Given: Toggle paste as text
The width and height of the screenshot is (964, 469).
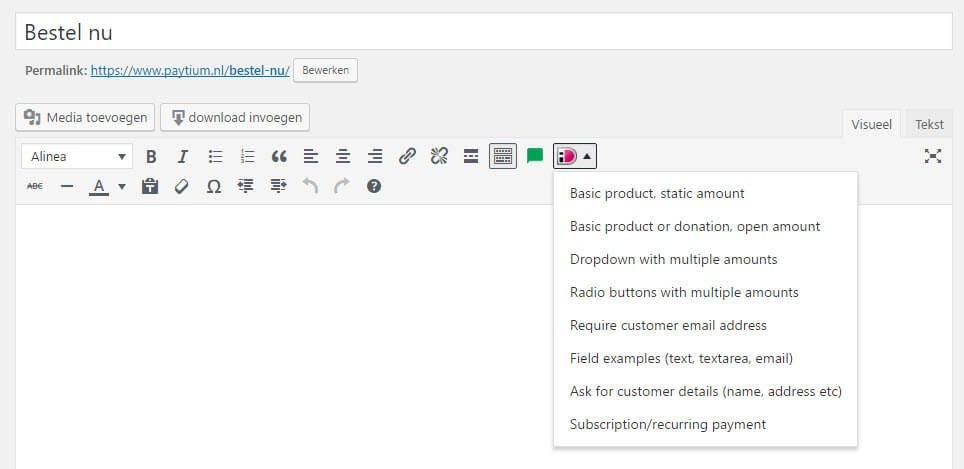Looking at the screenshot, I should pos(150,186).
